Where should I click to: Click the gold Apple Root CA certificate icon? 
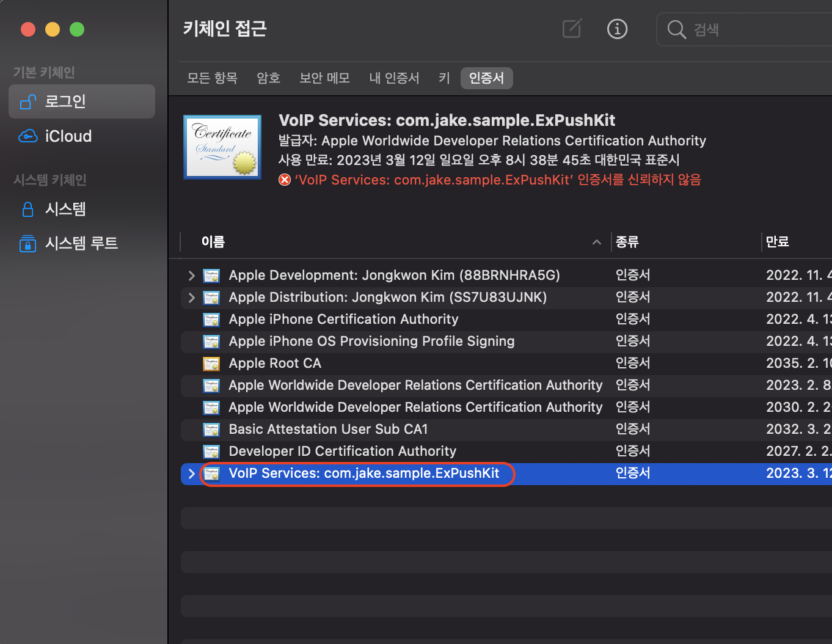211,364
